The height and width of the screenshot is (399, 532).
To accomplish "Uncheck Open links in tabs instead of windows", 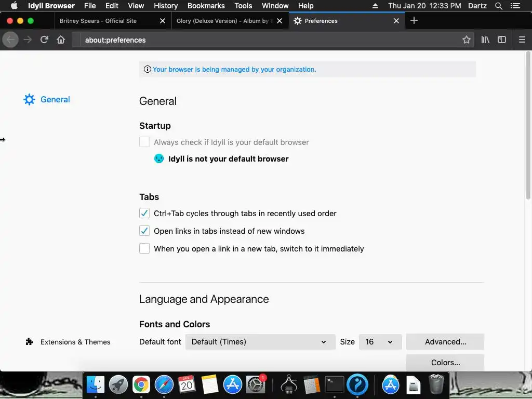I will (144, 231).
